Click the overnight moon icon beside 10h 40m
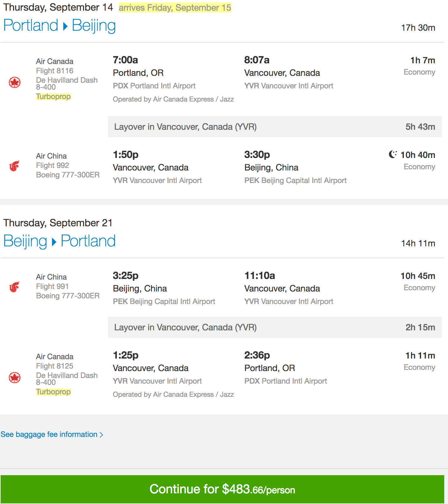Image resolution: width=448 pixels, height=504 pixels. pyautogui.click(x=393, y=154)
